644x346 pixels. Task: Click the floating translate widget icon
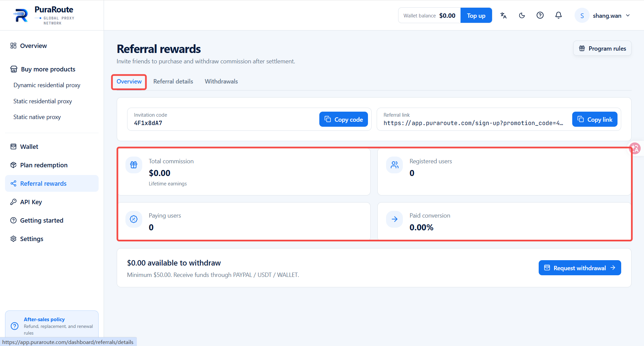click(x=635, y=148)
